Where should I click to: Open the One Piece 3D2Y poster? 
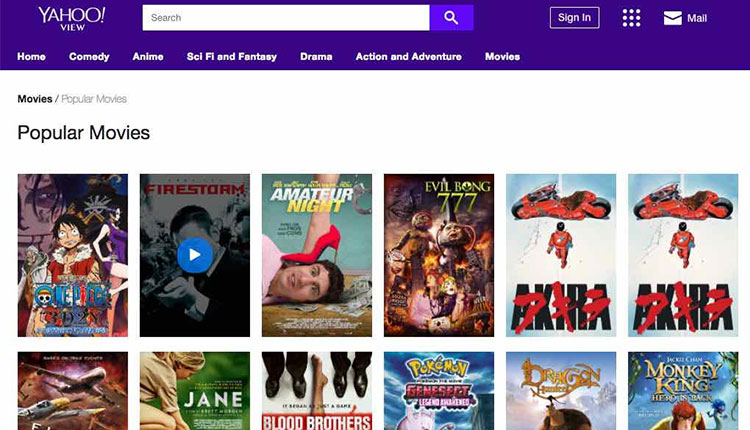[73, 255]
